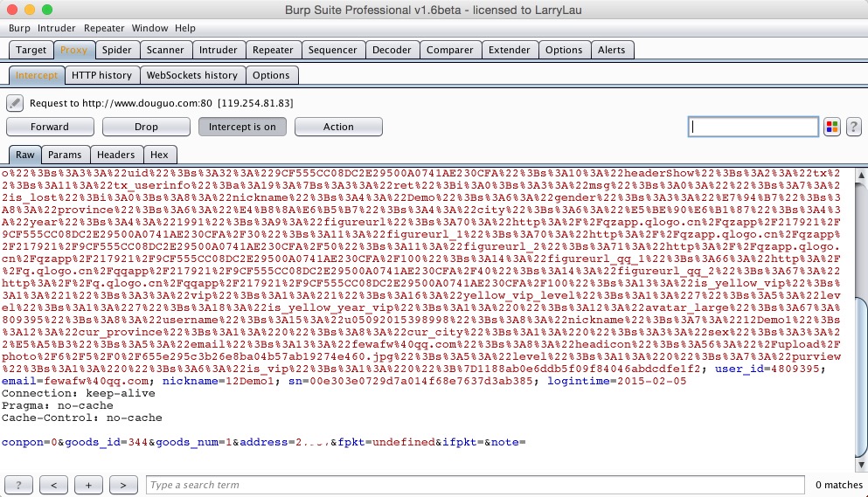The height and width of the screenshot is (497, 868).
Task: Click the plus search options button
Action: coord(88,485)
